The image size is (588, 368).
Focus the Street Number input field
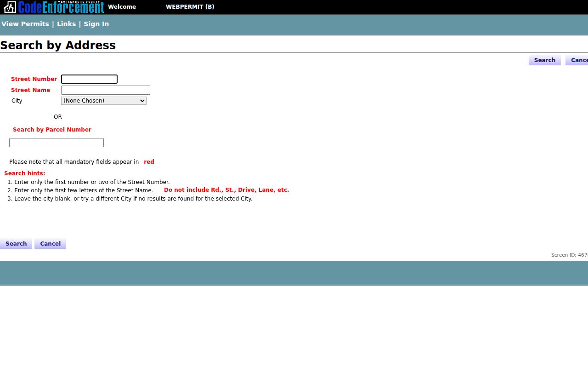coord(89,79)
